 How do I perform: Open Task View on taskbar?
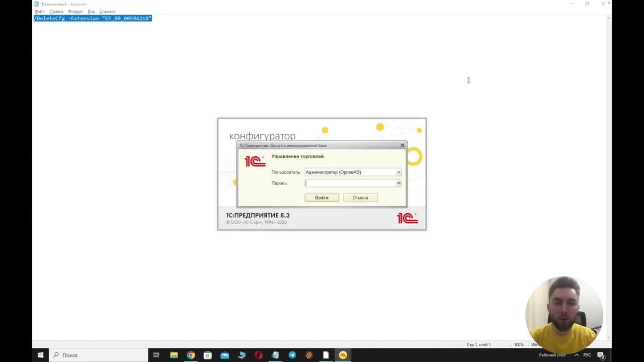pyautogui.click(x=156, y=355)
